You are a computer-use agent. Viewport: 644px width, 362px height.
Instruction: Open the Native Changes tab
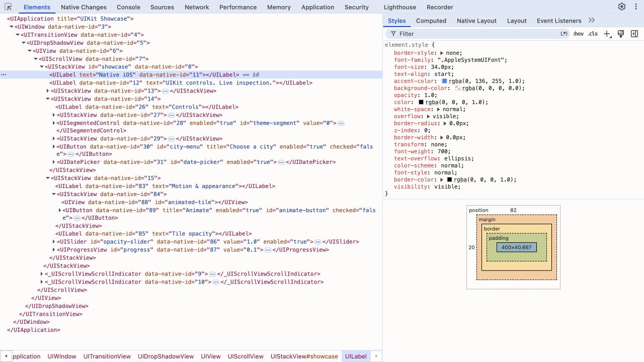[x=84, y=7]
